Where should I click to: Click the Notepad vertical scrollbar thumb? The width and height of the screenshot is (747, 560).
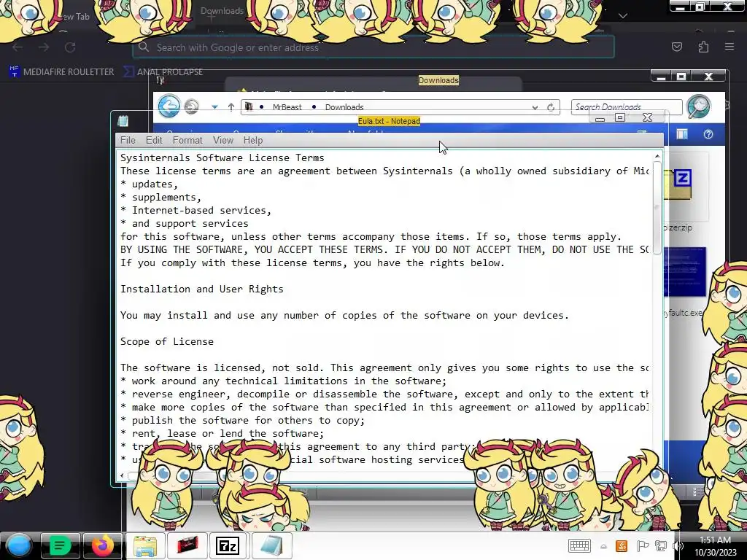coord(657,209)
